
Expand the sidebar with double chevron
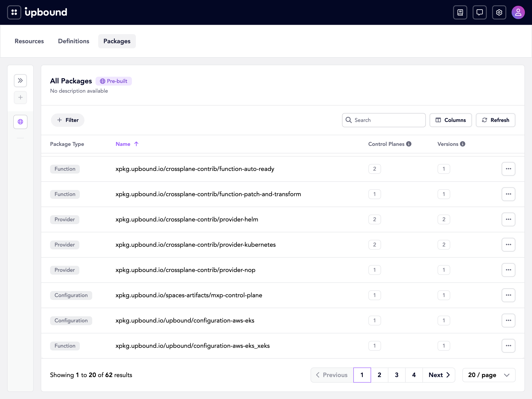coord(20,80)
